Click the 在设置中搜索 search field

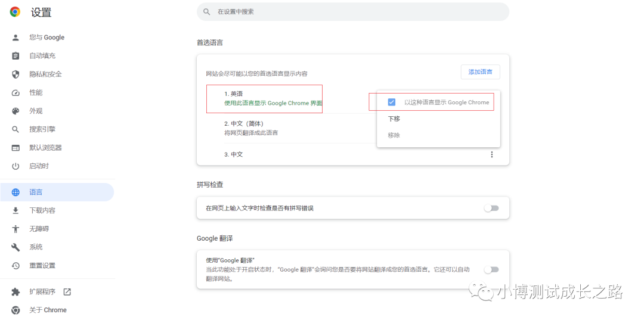[353, 12]
